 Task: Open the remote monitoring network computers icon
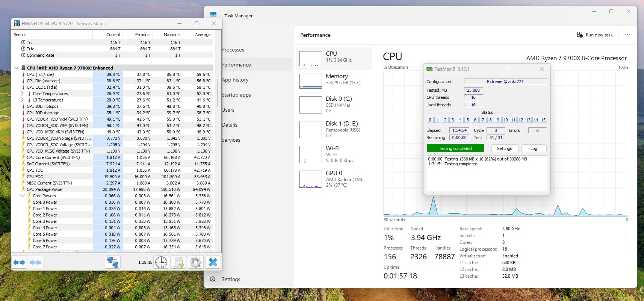coord(112,262)
